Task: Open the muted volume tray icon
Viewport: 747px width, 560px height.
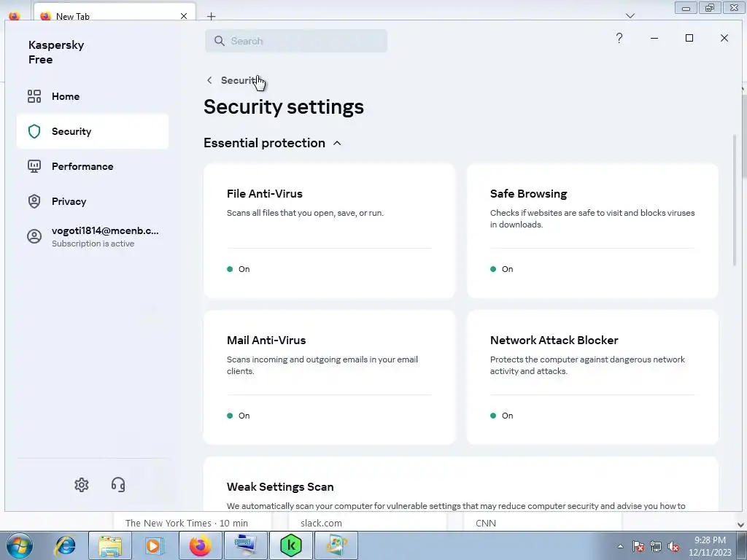Action: pyautogui.click(x=673, y=546)
